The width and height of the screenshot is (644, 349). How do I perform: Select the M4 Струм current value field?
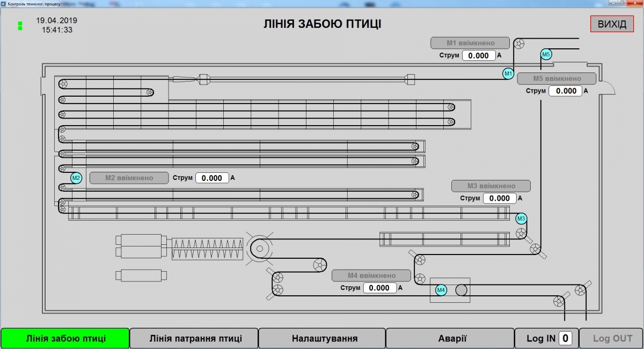pyautogui.click(x=379, y=288)
